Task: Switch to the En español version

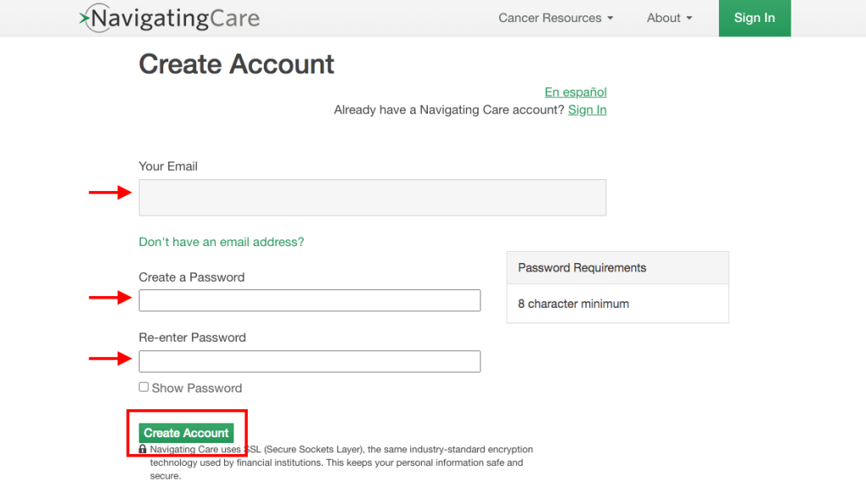Action: (575, 91)
